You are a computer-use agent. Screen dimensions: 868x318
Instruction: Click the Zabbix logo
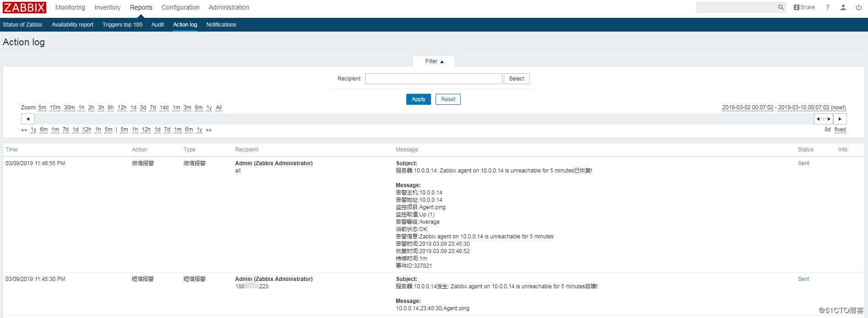[24, 7]
